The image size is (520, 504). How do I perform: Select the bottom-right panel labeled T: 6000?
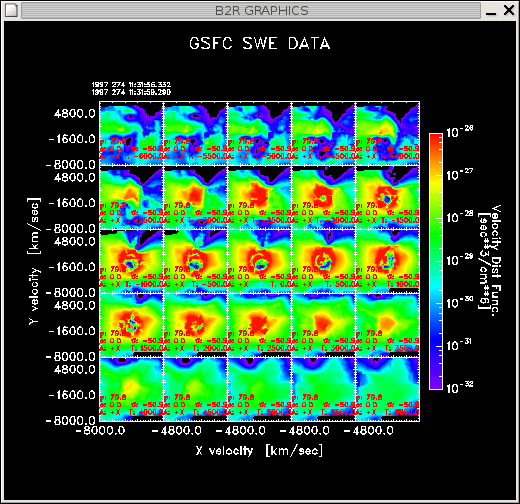(388, 389)
